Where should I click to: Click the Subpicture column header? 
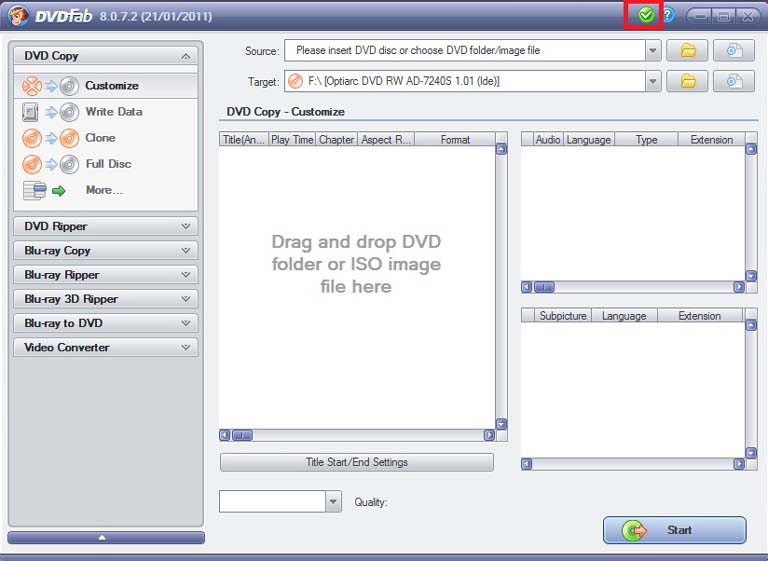(x=563, y=316)
